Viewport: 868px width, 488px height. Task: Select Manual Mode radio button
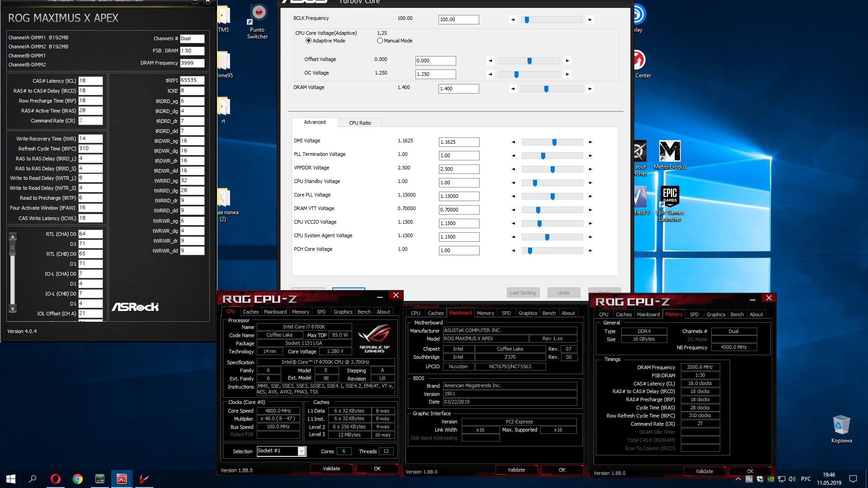click(x=380, y=41)
